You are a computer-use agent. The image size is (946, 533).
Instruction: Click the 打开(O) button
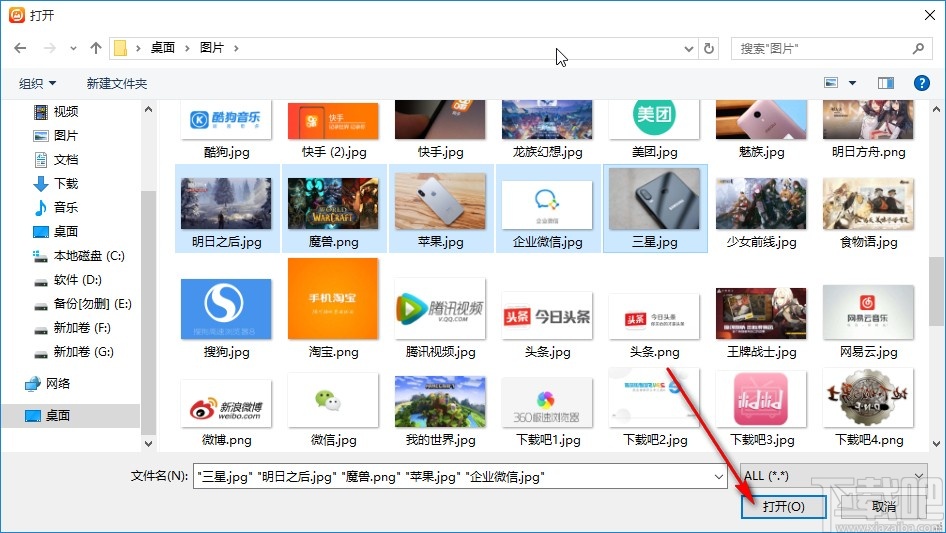coord(783,506)
